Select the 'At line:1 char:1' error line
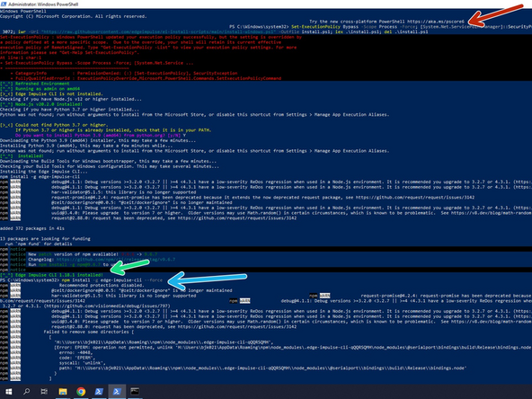The image size is (532, 399). coord(21,58)
